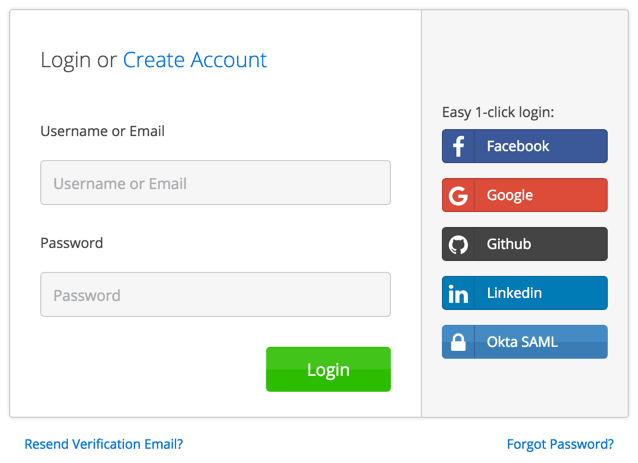Click the green Login button
Image resolution: width=638 pixels, height=463 pixels.
click(328, 369)
